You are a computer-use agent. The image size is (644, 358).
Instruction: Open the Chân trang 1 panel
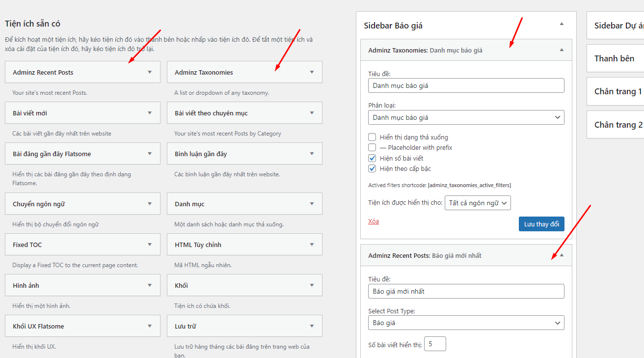(x=617, y=91)
